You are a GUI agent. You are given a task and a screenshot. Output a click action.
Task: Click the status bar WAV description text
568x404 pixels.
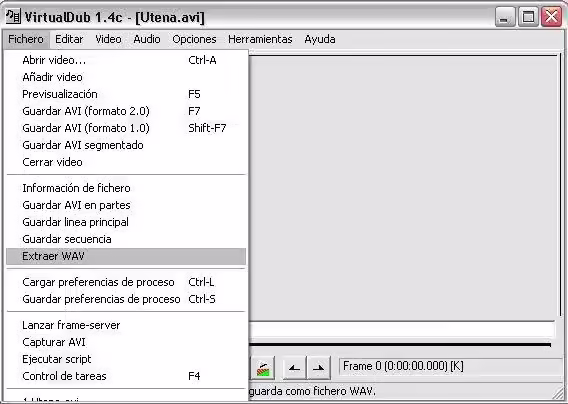[313, 391]
